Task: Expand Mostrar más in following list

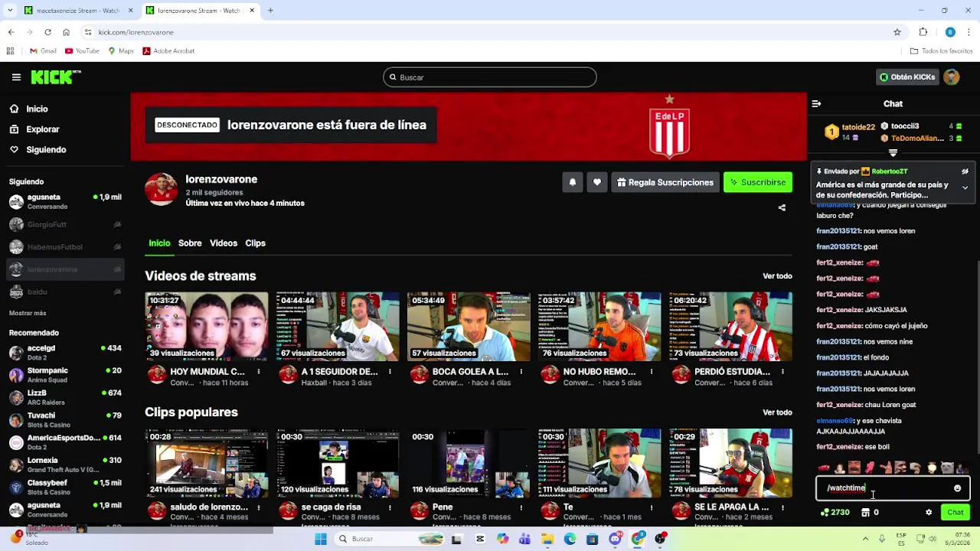Action: point(28,313)
